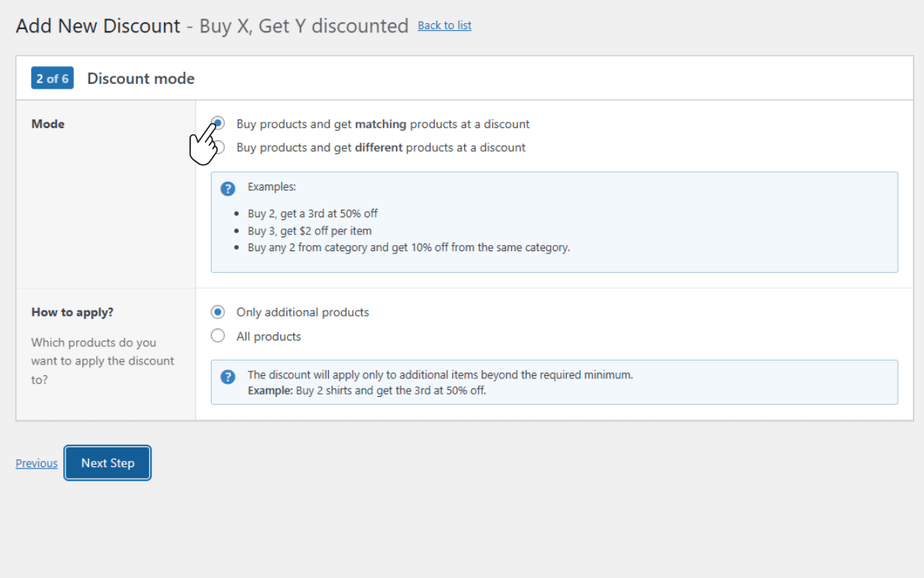Click the 2 of 6 step badge
924x578 pixels.
[x=52, y=79]
